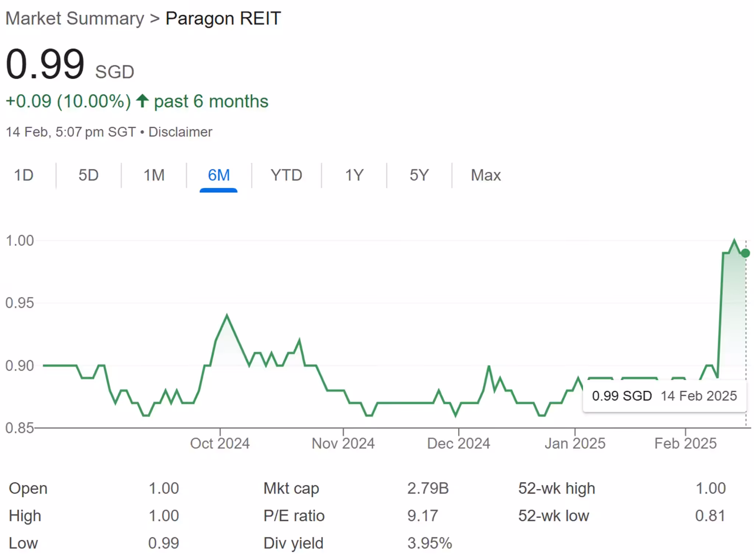754x560 pixels.
Task: Click the Paragon REIT title
Action: pos(223,18)
